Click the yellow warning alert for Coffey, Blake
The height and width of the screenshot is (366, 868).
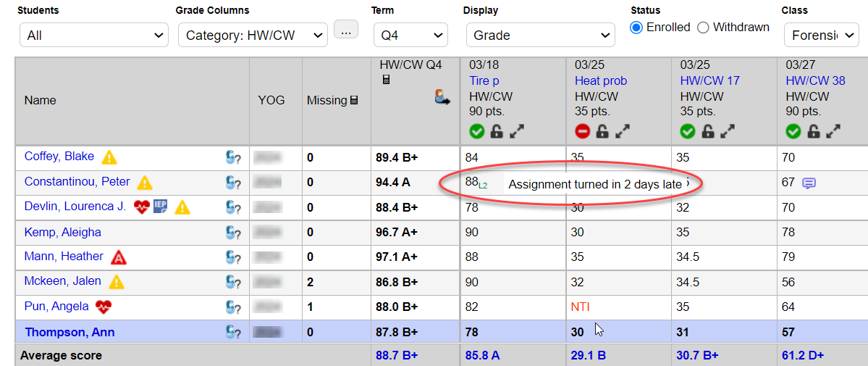[x=109, y=157]
